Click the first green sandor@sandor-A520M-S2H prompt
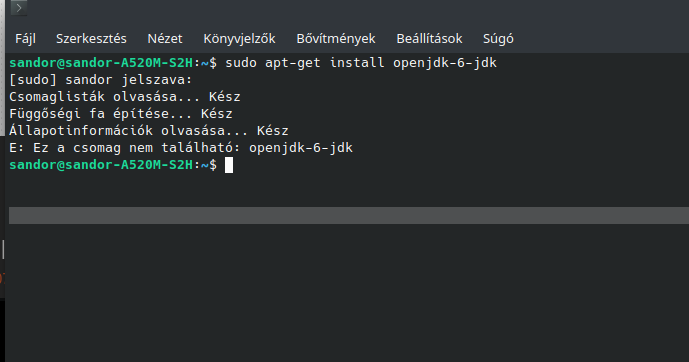The width and height of the screenshot is (689, 362). click(101, 63)
